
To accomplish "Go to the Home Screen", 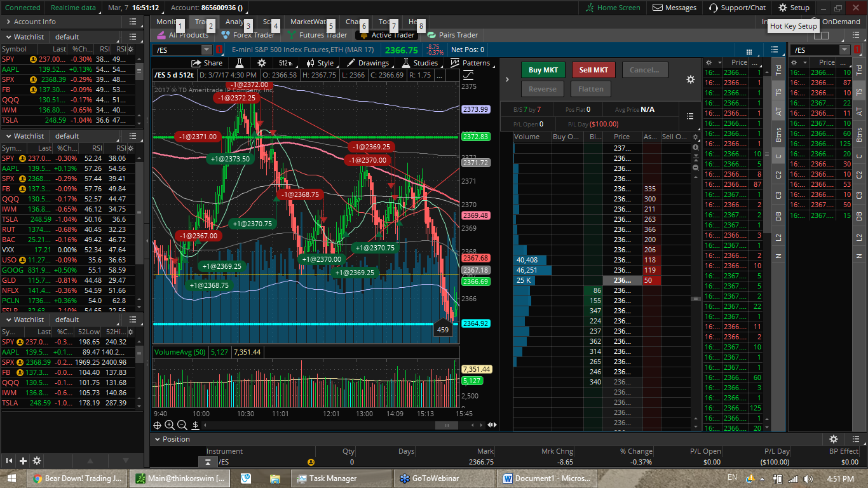I will click(x=613, y=8).
